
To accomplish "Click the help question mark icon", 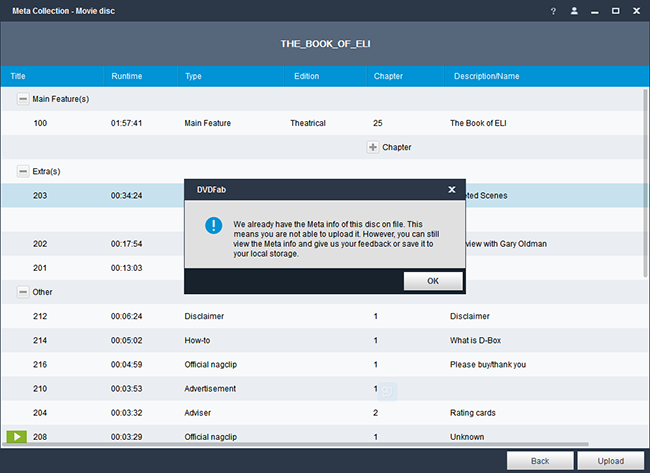I will click(x=553, y=11).
